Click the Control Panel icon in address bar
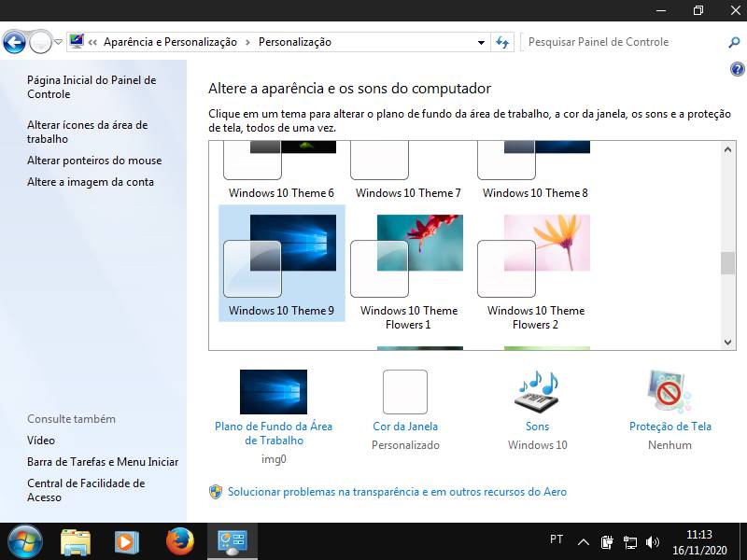Viewport: 747px width, 560px height. click(77, 41)
